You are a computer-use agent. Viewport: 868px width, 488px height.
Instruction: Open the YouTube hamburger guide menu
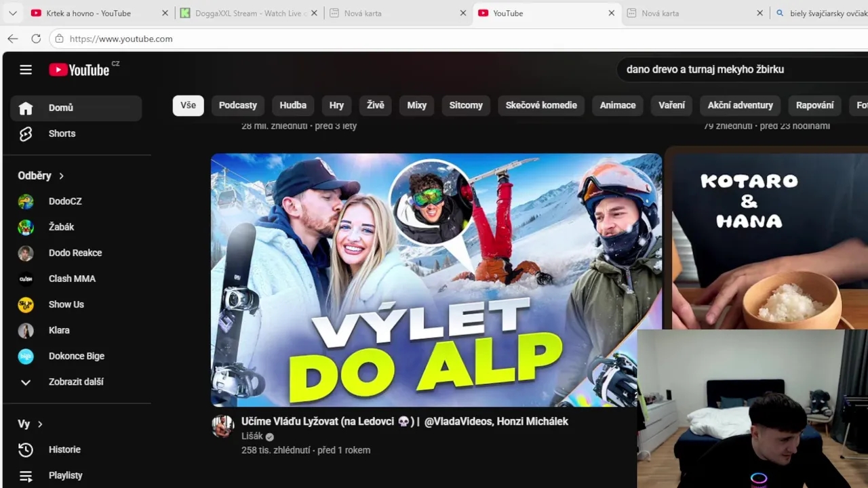[26, 69]
